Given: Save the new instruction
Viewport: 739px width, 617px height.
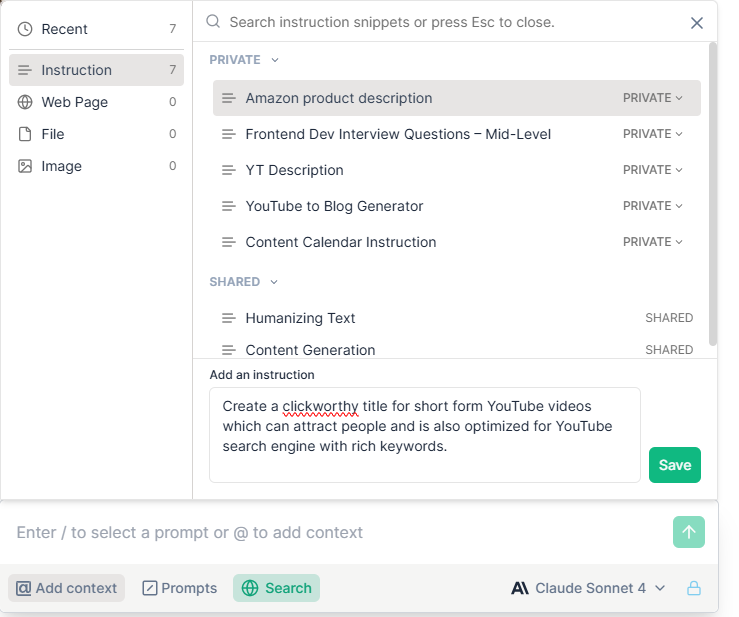Looking at the screenshot, I should pos(674,465).
